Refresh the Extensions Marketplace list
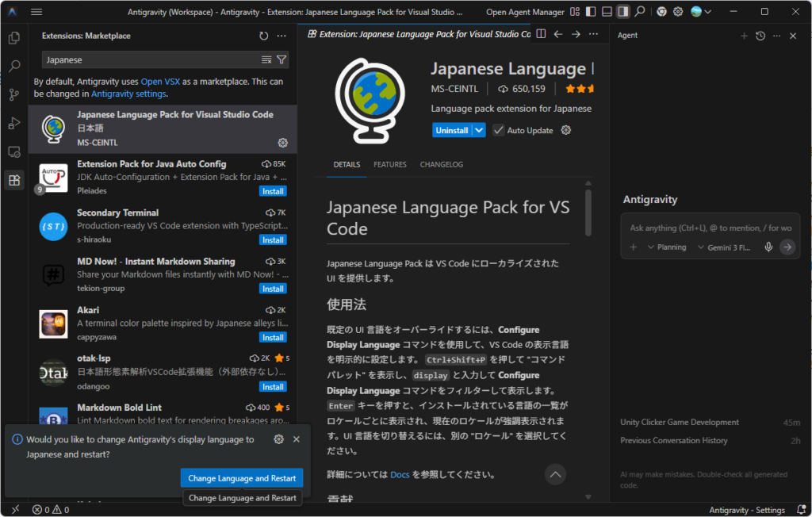Viewport: 812px width, 517px height. [x=263, y=36]
